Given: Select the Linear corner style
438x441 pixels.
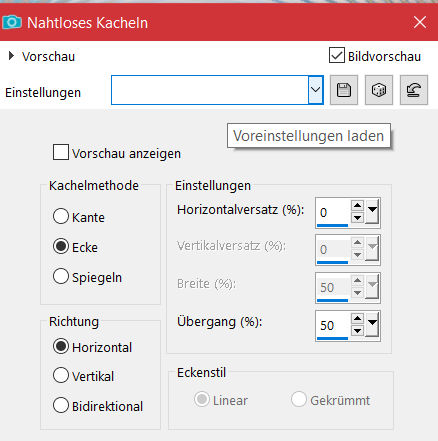Looking at the screenshot, I should (x=202, y=399).
